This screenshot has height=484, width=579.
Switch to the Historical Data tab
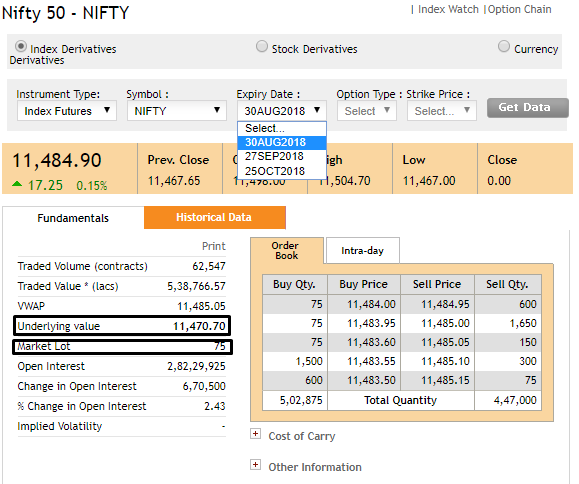coord(215,217)
